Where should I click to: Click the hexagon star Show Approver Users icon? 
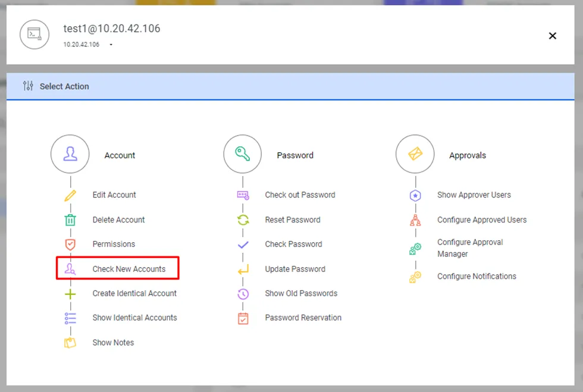[x=415, y=195]
